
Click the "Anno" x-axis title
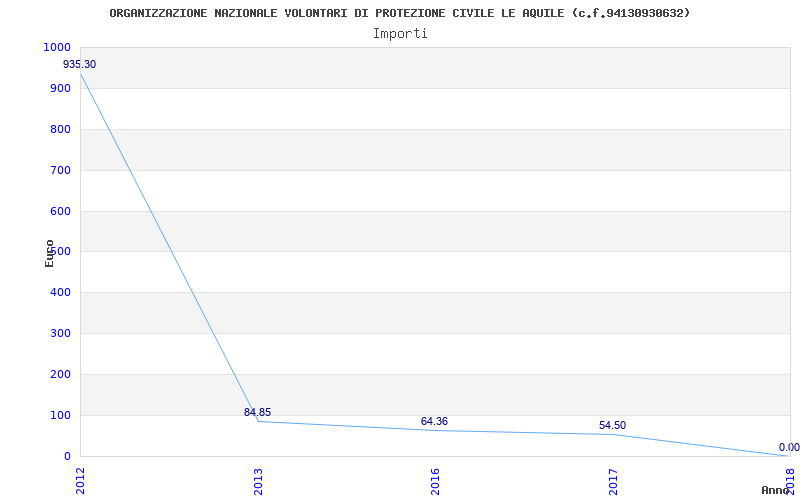pyautogui.click(x=776, y=490)
